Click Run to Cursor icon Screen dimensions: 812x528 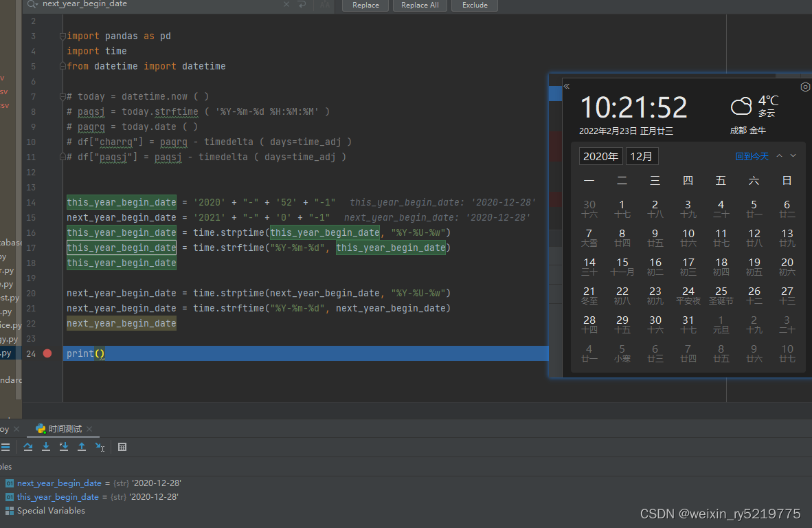[100, 447]
